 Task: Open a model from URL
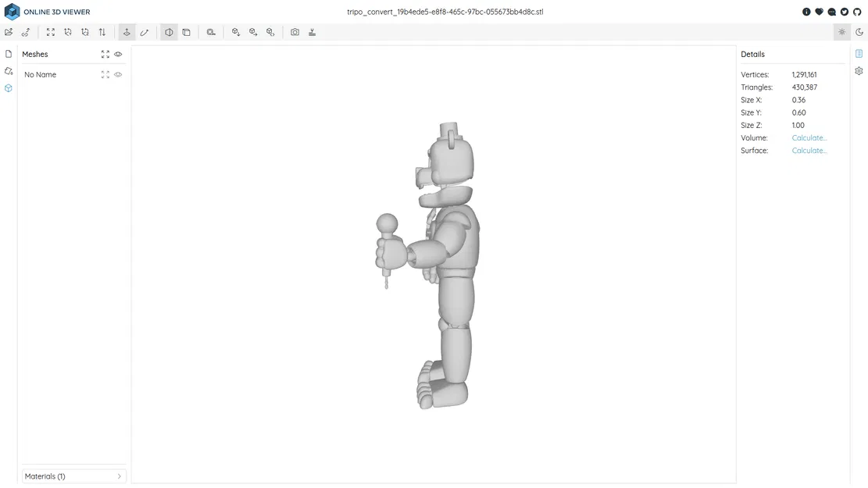[25, 32]
